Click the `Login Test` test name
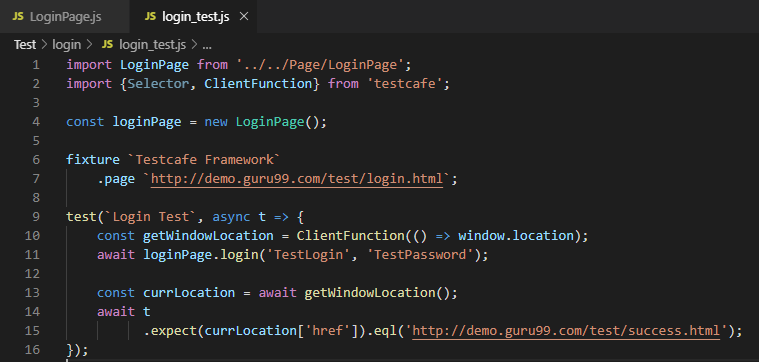This screenshot has height=362, width=759. [151, 217]
